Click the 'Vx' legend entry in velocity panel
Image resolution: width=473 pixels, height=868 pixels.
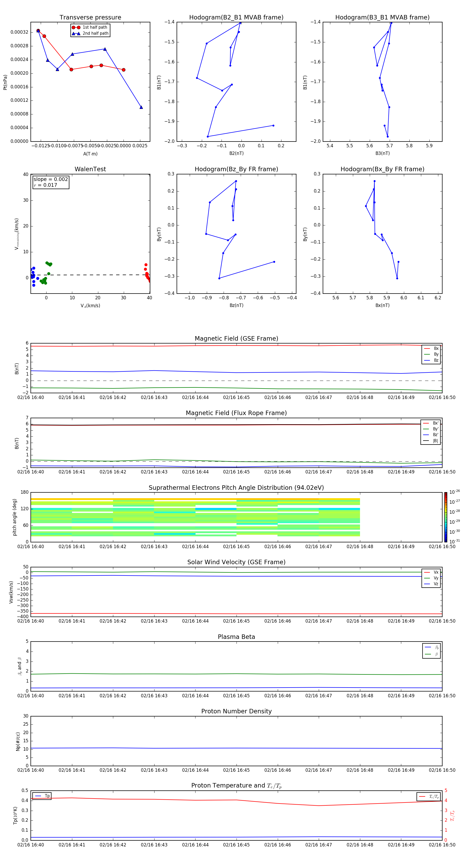[431, 572]
